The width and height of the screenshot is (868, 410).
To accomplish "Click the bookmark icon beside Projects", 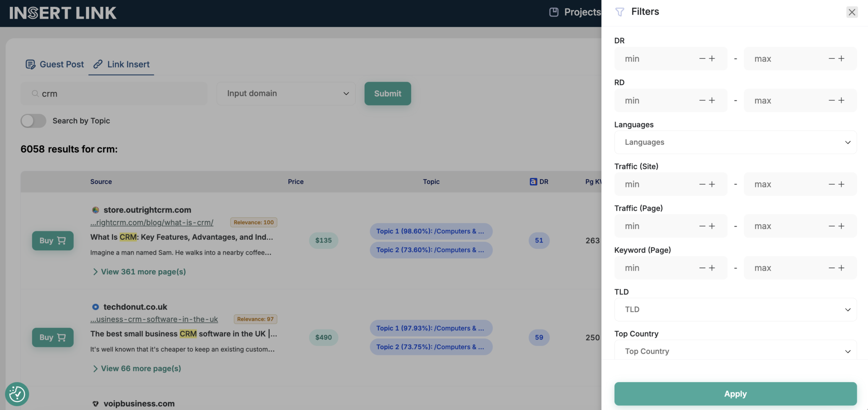I will (554, 12).
